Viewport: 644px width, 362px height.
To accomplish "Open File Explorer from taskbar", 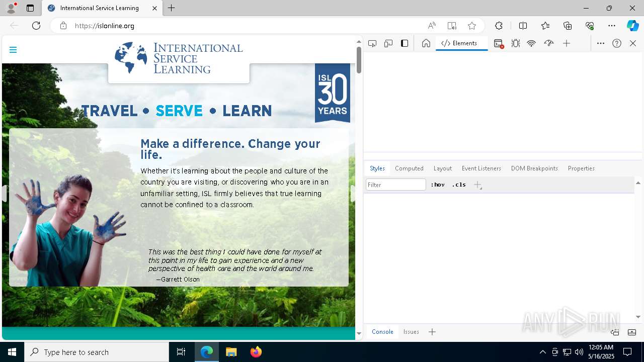I will (231, 352).
